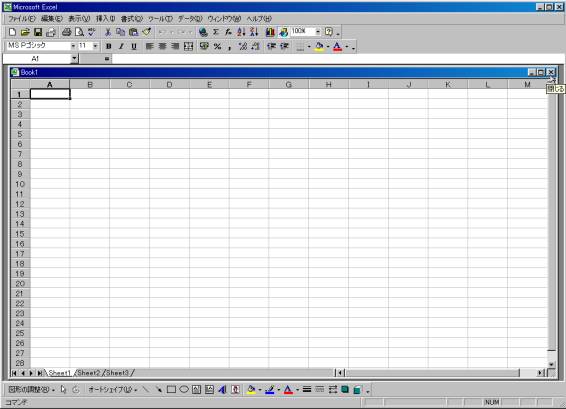Click the Sort Ascending icon

click(241, 32)
